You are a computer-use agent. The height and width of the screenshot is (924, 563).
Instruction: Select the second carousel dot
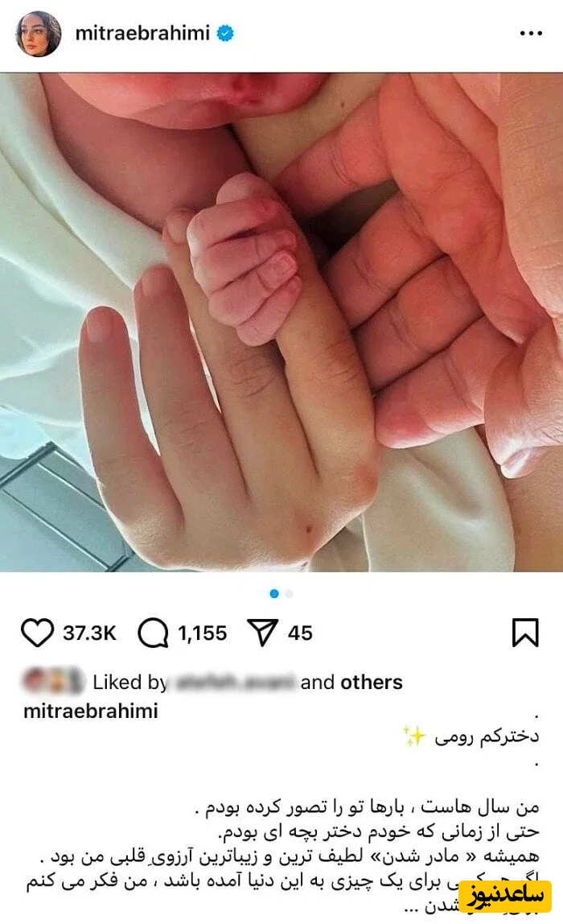coord(289,594)
